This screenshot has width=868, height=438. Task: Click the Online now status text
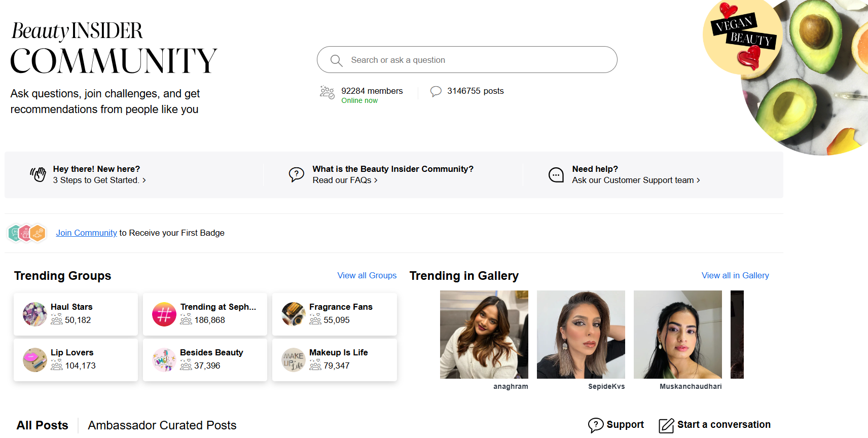(359, 101)
